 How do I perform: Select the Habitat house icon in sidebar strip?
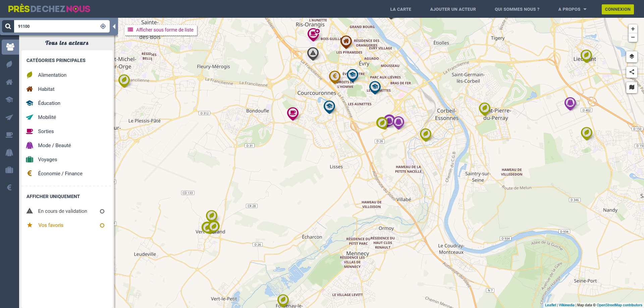point(9,82)
